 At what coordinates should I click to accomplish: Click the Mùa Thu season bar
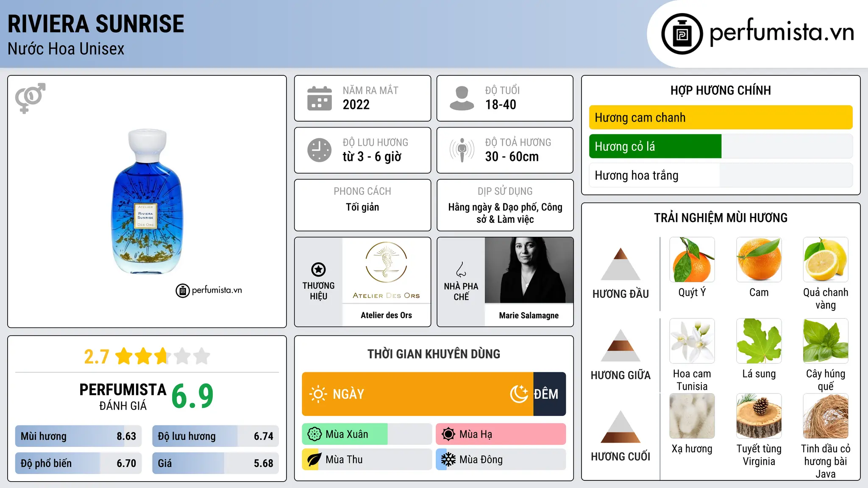(367, 460)
